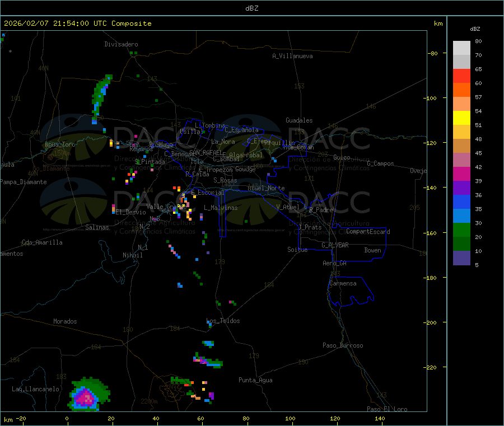
Task: Click the 'G_Campos' map label
Action: pyautogui.click(x=380, y=163)
